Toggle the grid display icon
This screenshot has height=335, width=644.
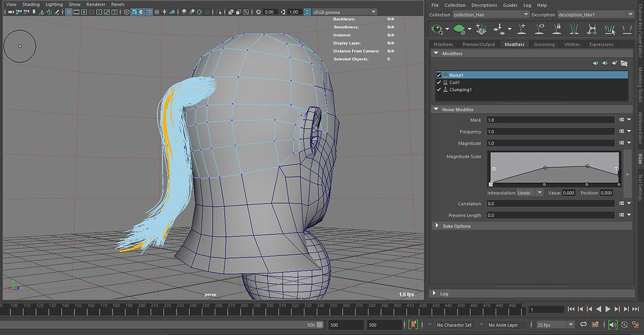69,12
